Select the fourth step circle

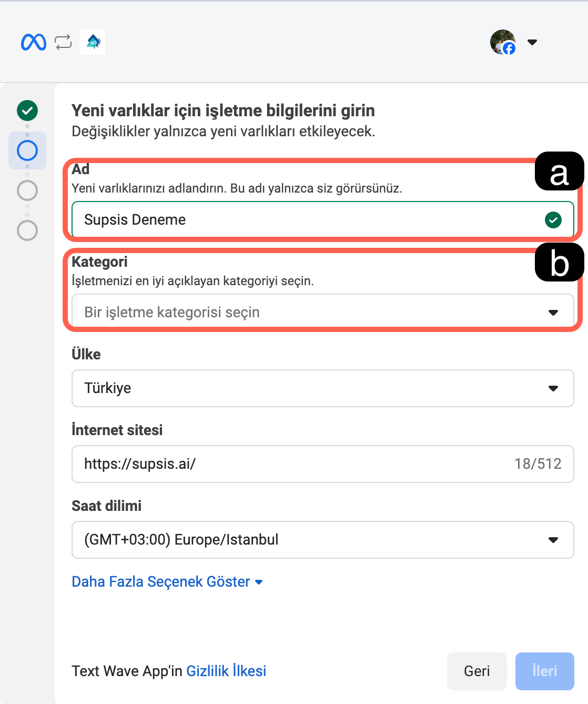pyautogui.click(x=27, y=230)
